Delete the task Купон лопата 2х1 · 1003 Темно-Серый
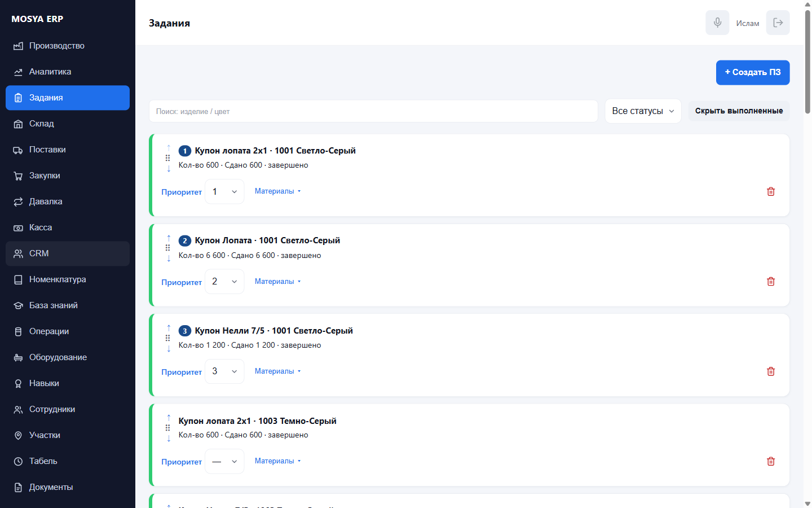The image size is (812, 508). click(771, 461)
